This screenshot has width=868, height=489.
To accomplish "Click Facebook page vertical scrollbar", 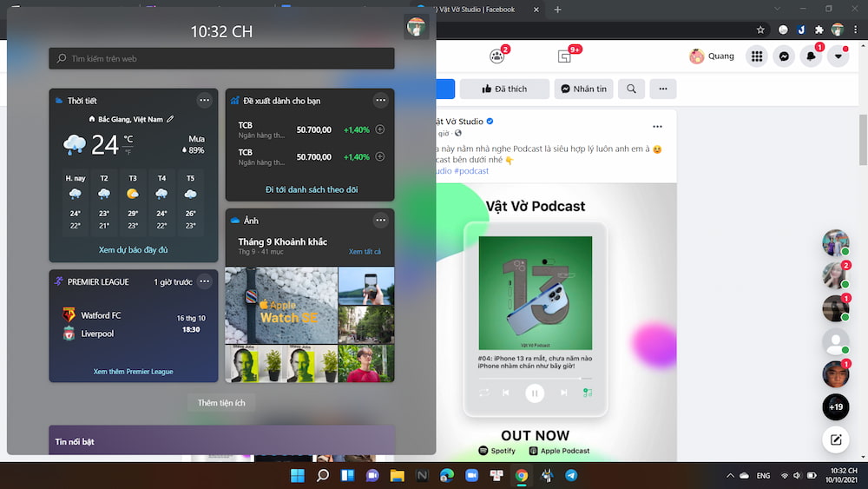I will pos(863,140).
